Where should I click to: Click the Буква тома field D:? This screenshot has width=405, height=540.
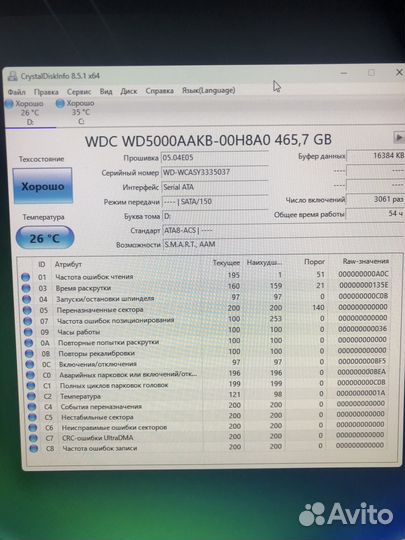tap(215, 216)
